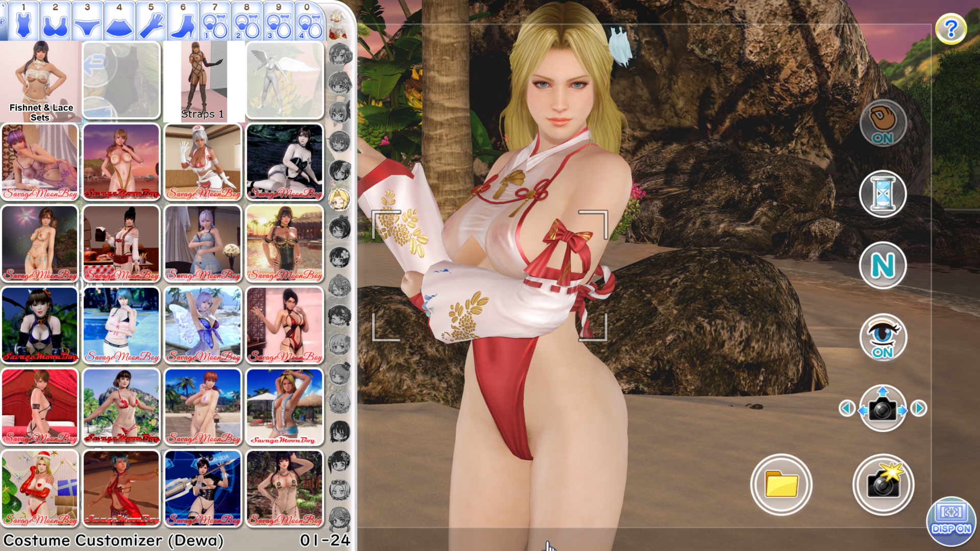Click the Costume Customizer (Dewa) title text
980x551 pixels.
click(x=113, y=541)
